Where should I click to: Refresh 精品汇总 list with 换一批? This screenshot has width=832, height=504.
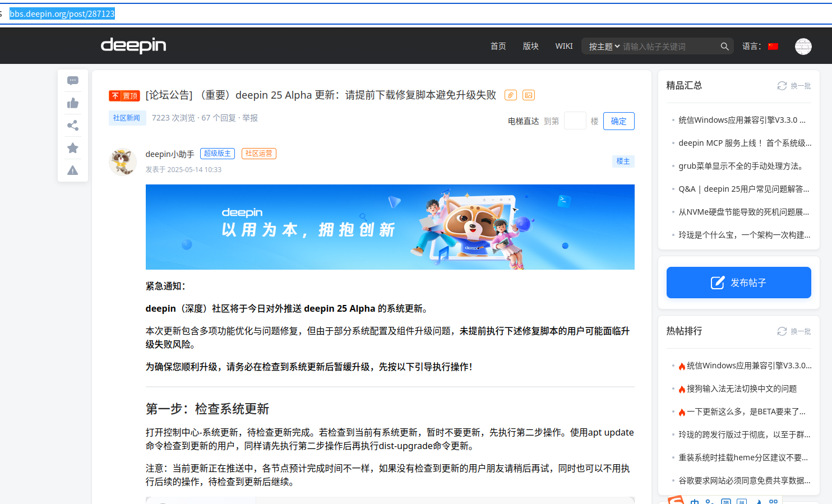(794, 86)
